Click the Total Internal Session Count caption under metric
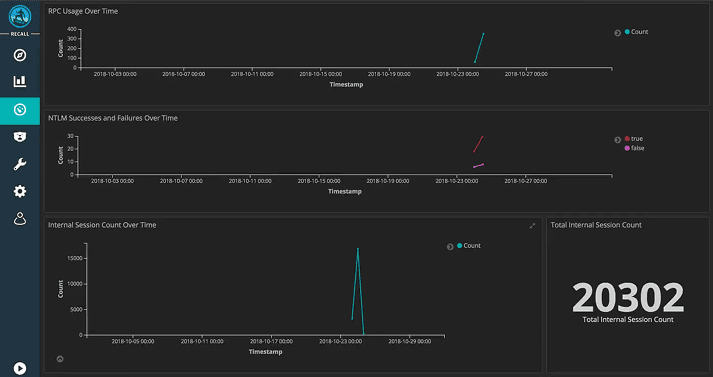The width and height of the screenshot is (713, 377). 628,320
